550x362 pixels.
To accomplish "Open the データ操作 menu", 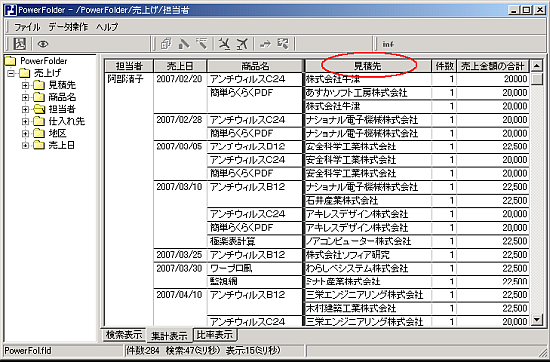I will tap(68, 27).
